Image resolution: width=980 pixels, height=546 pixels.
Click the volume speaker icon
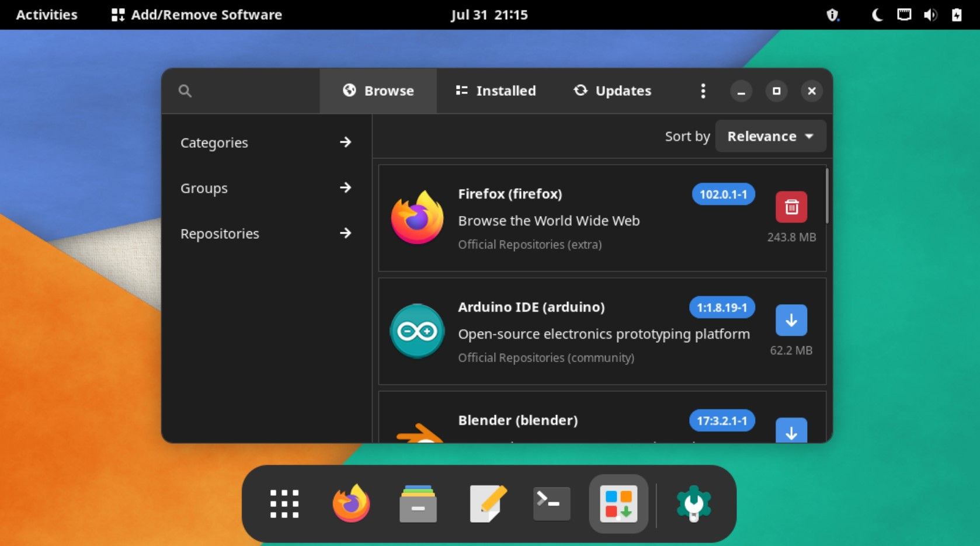(x=930, y=15)
